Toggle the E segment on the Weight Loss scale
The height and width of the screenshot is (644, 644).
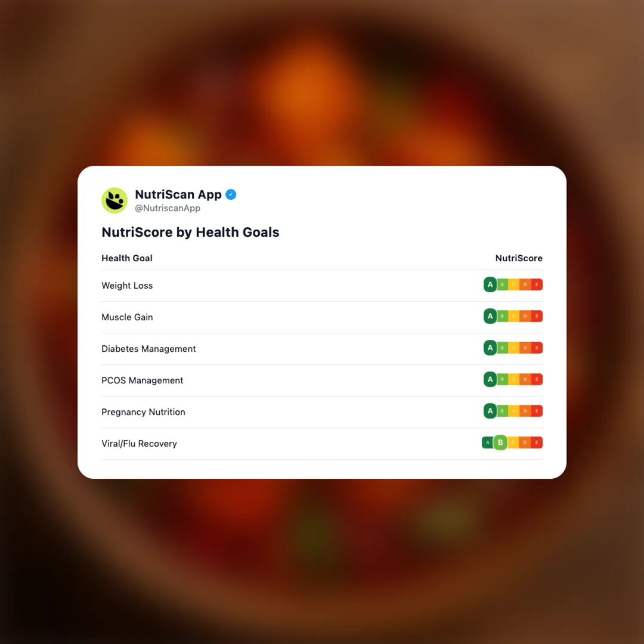pos(537,284)
